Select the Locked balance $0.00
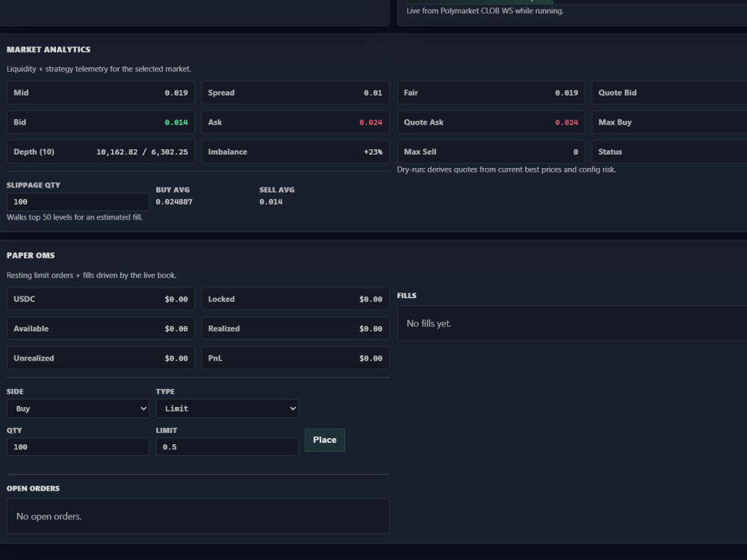Image resolution: width=747 pixels, height=560 pixels. point(371,299)
